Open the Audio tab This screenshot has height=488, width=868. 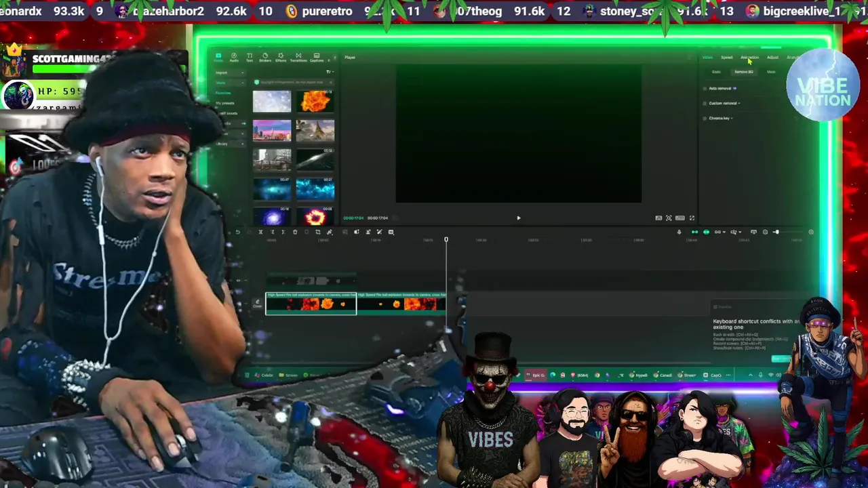pos(234,58)
